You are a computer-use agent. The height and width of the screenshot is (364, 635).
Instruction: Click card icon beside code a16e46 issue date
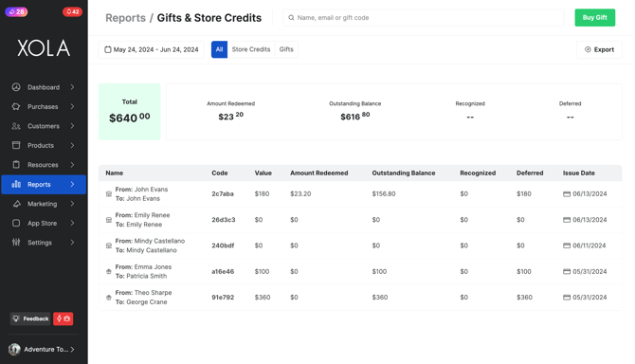(x=567, y=271)
